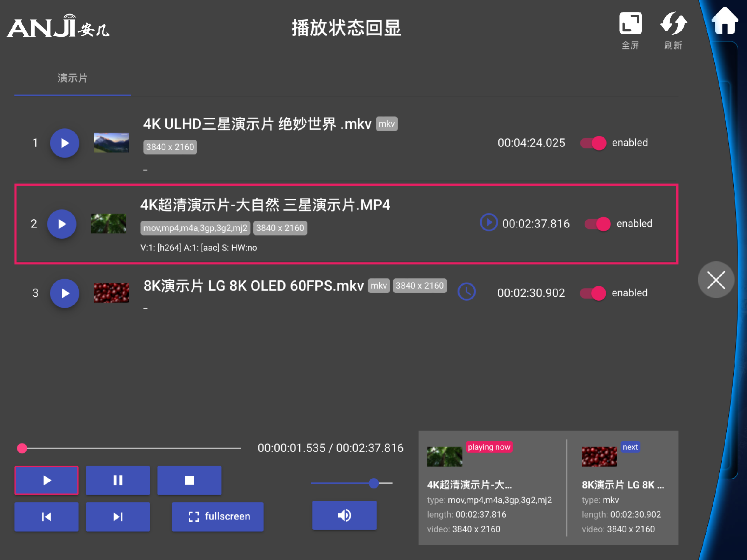Play the 8K演示片 LG 8K OLED video
Viewport: 747px width, 560px height.
point(65,293)
